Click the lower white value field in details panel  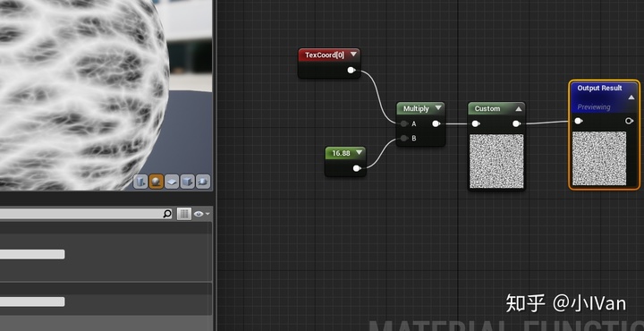pyautogui.click(x=32, y=301)
